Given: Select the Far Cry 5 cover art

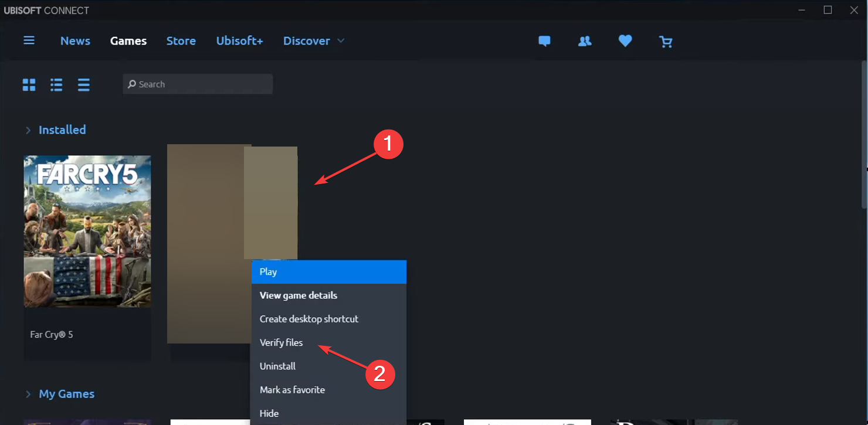Looking at the screenshot, I should tap(87, 231).
